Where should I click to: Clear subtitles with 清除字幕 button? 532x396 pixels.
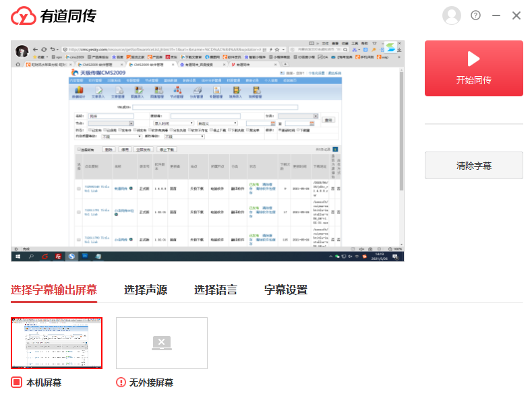point(473,165)
